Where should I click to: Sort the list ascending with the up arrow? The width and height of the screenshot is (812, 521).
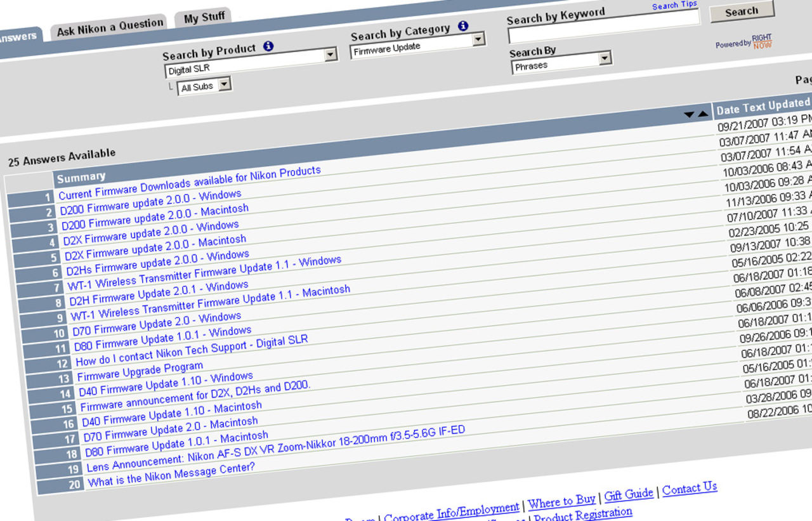[702, 114]
